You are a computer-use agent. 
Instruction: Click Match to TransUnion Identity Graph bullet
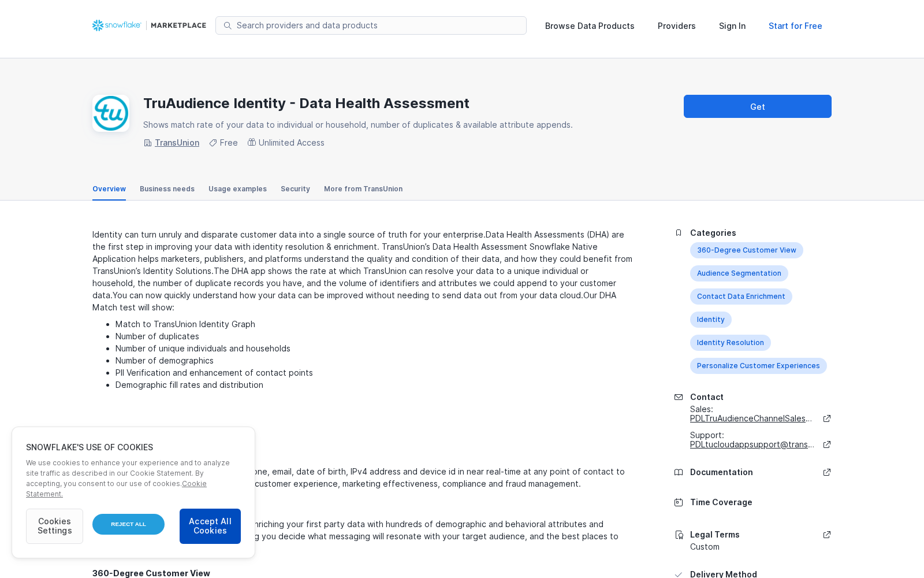point(185,324)
